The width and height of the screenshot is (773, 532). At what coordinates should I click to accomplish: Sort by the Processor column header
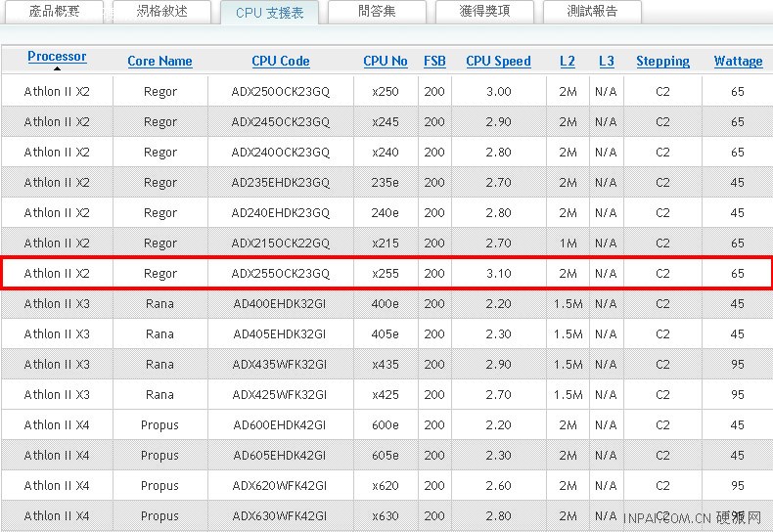[x=57, y=56]
